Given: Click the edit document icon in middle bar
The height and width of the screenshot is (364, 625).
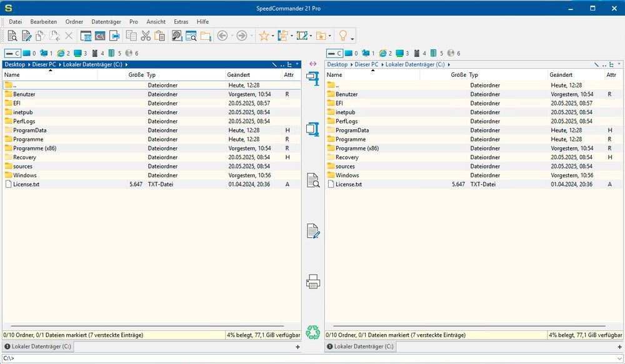Looking at the screenshot, I should click(312, 231).
